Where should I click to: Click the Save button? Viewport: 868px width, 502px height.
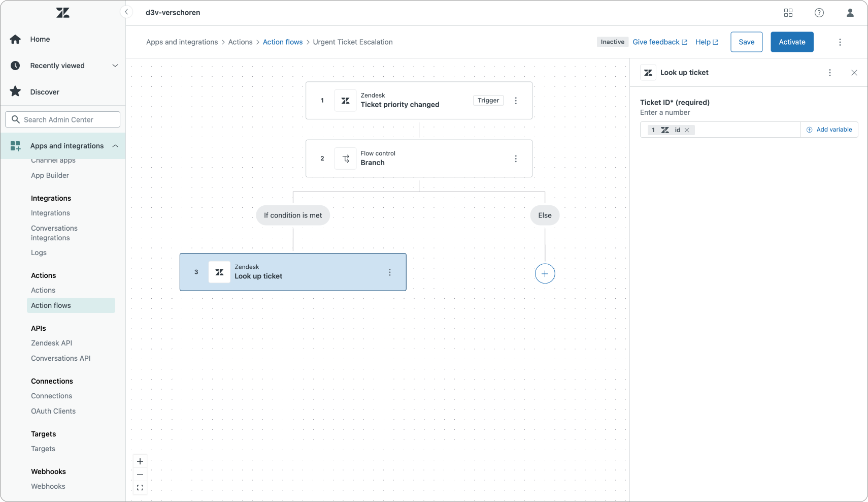747,42
